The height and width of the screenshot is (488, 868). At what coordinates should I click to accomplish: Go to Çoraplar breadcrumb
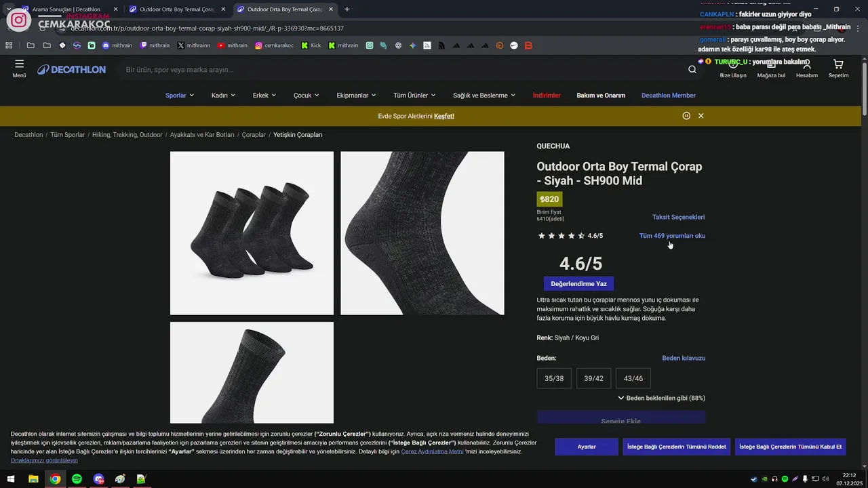(254, 135)
